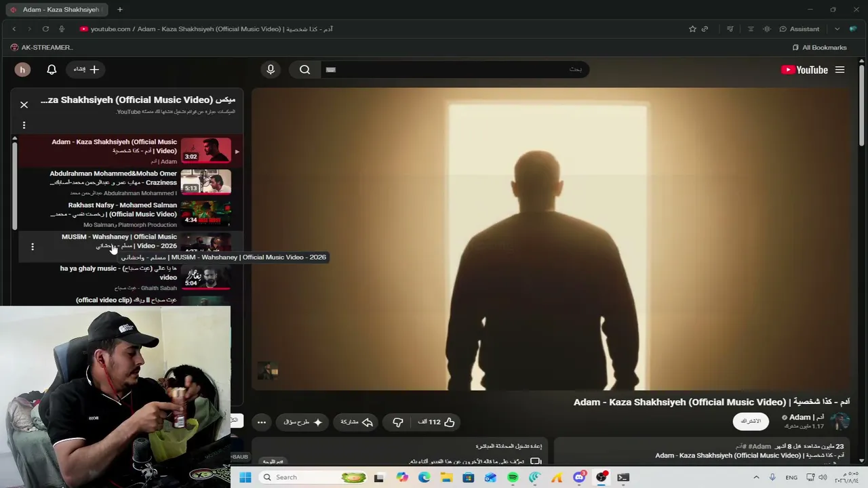Open the taskbar volume control
This screenshot has height=488, width=868.
(x=823, y=477)
